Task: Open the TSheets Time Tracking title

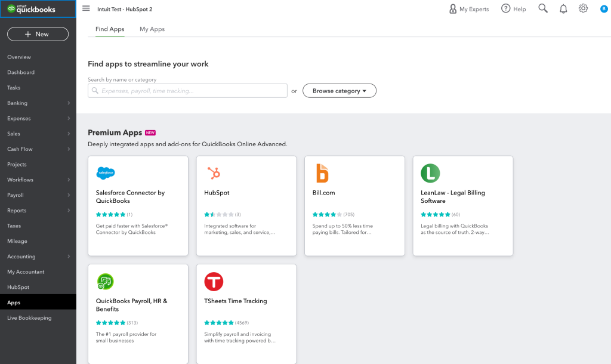Action: click(x=235, y=301)
